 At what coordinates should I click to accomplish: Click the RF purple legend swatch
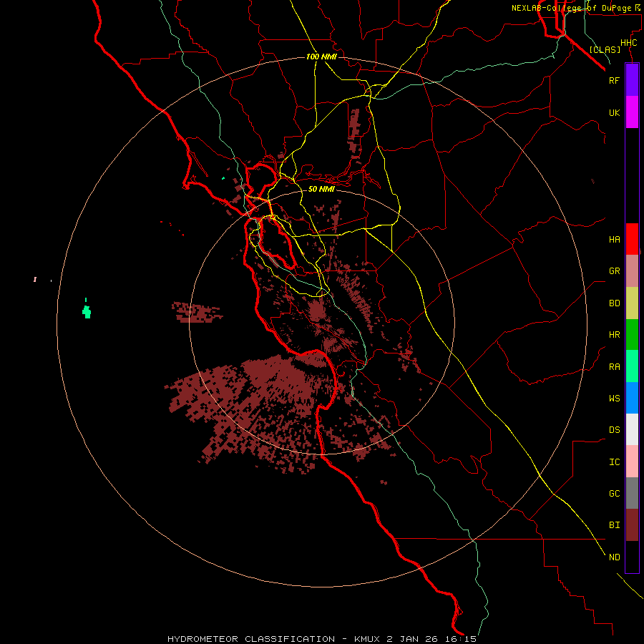pyautogui.click(x=632, y=80)
